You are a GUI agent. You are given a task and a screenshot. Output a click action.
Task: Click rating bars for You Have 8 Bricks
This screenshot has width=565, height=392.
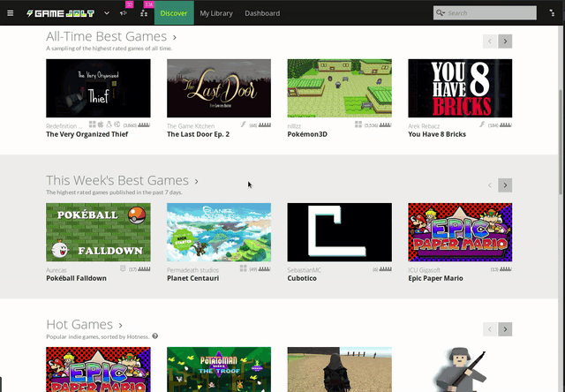506,125
